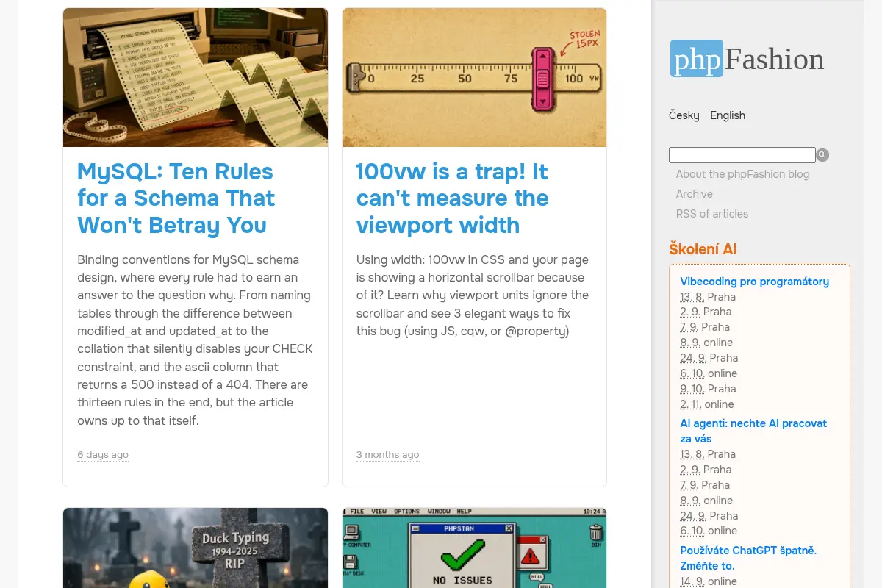Click the MySQL article description starting 'Binding conventions'
Image resolution: width=882 pixels, height=588 pixels.
[196, 340]
